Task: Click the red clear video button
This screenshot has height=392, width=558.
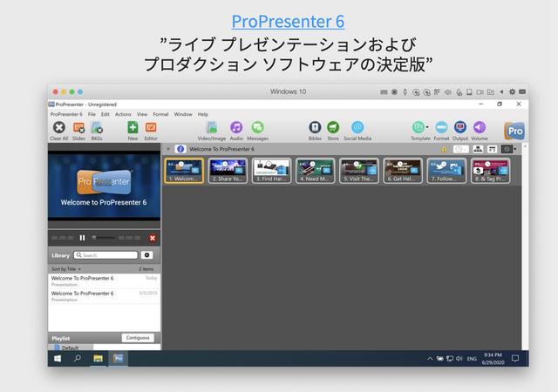Action: [153, 238]
